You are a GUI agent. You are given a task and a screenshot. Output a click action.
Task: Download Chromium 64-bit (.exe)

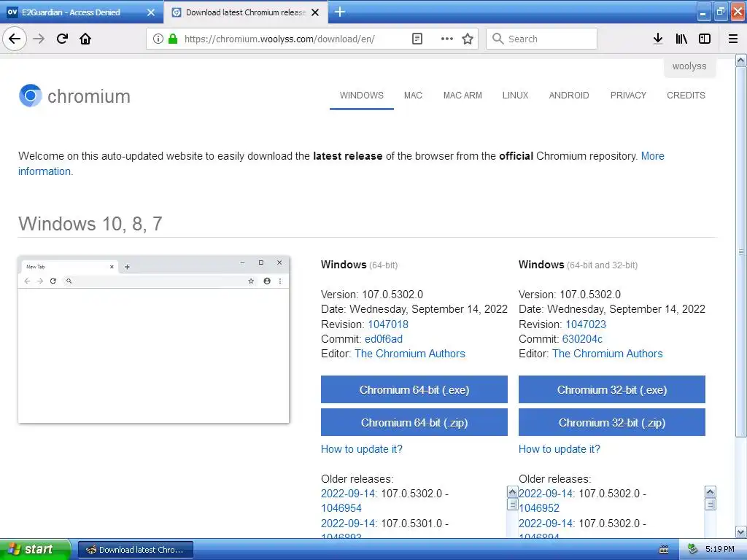(414, 389)
